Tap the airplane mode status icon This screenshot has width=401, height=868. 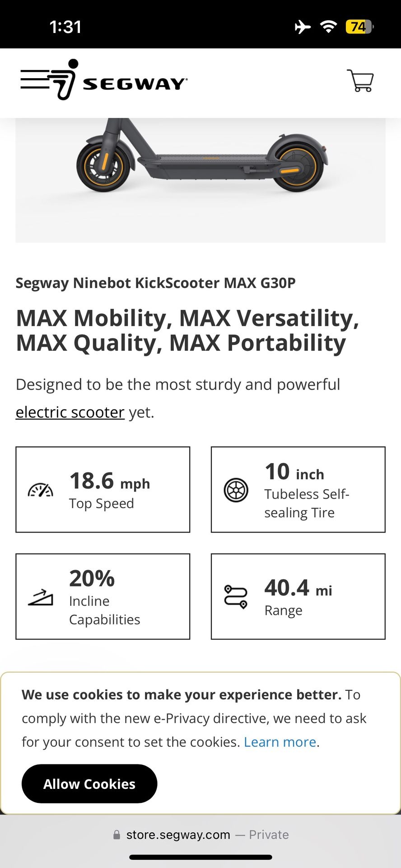pyautogui.click(x=302, y=27)
